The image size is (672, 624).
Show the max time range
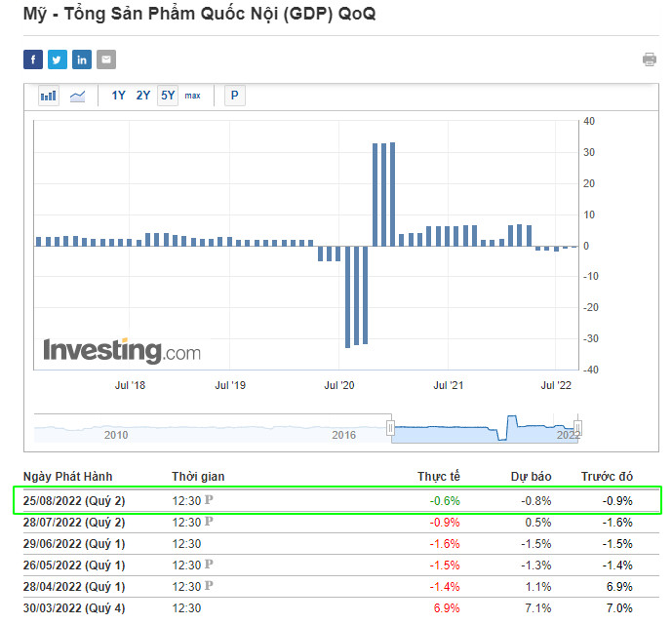tap(193, 96)
